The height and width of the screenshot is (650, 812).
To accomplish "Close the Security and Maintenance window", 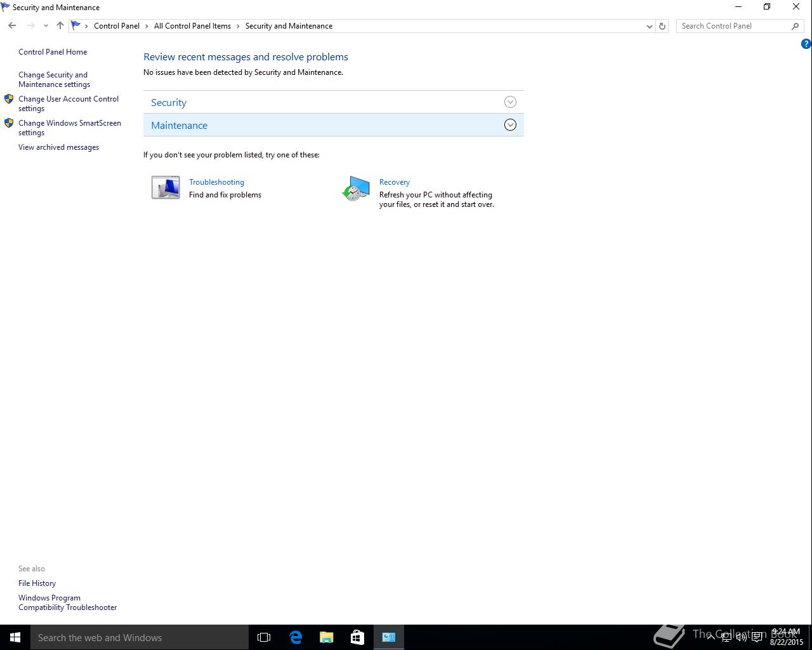I will (x=796, y=7).
